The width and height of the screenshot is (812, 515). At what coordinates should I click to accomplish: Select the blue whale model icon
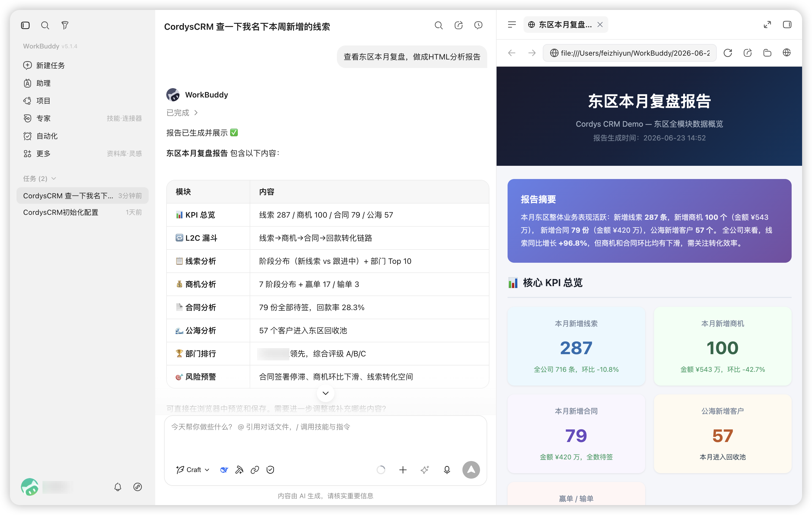pos(224,470)
